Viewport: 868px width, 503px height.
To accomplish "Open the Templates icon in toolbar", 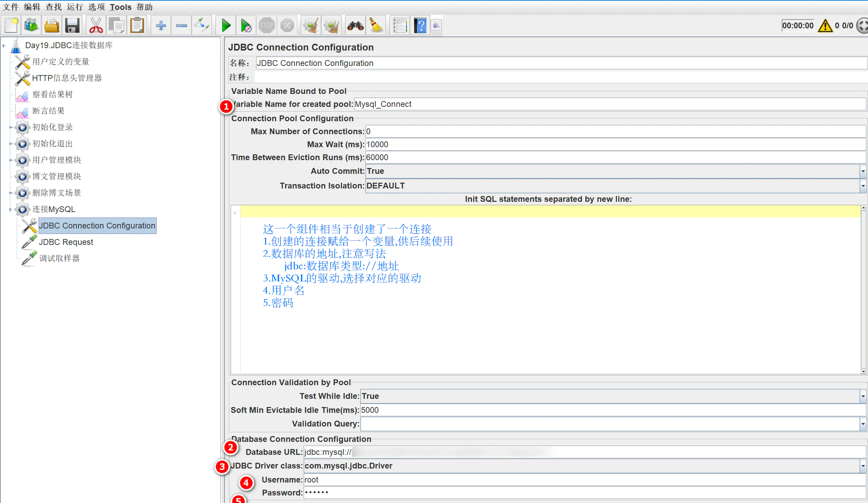I will (31, 26).
